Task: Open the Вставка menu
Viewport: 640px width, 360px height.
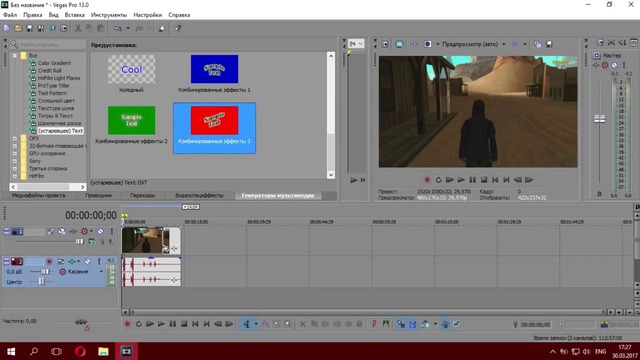Action: [x=75, y=15]
